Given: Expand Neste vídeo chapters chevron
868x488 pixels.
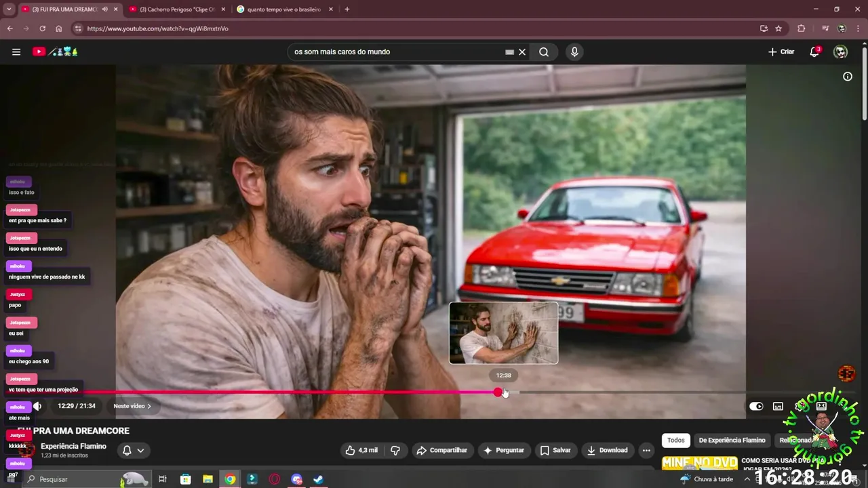Looking at the screenshot, I should (149, 406).
